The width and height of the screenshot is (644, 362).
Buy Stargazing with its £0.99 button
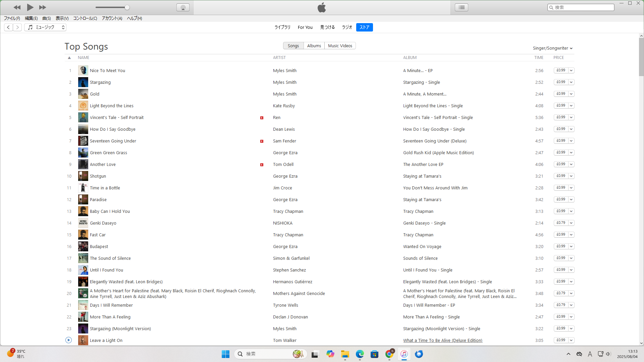[x=560, y=82]
